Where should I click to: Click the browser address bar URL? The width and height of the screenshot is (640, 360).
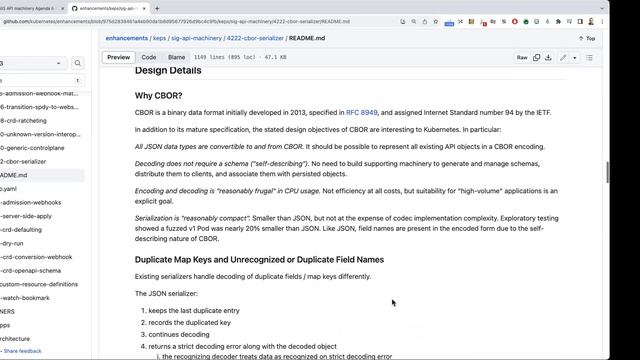176,22
